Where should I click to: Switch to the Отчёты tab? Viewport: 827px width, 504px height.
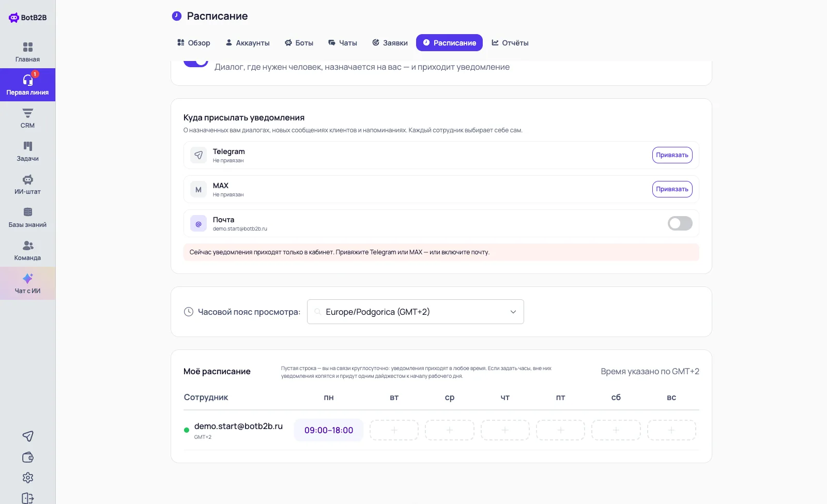pyautogui.click(x=510, y=43)
